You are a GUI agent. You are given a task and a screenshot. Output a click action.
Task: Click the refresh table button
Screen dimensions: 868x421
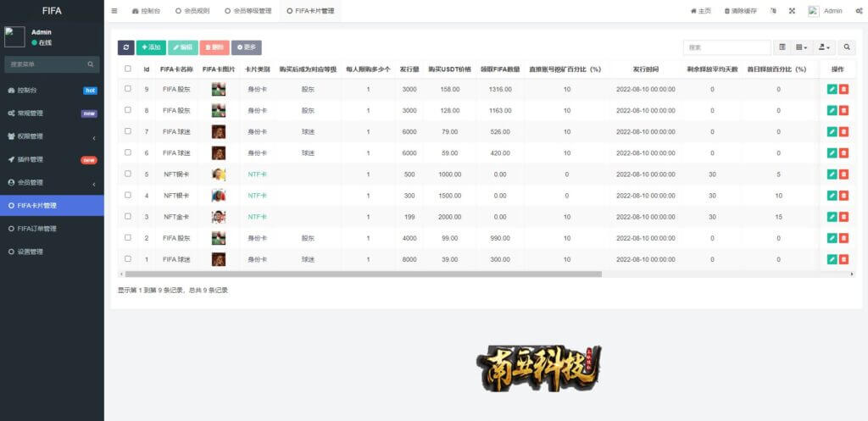125,47
